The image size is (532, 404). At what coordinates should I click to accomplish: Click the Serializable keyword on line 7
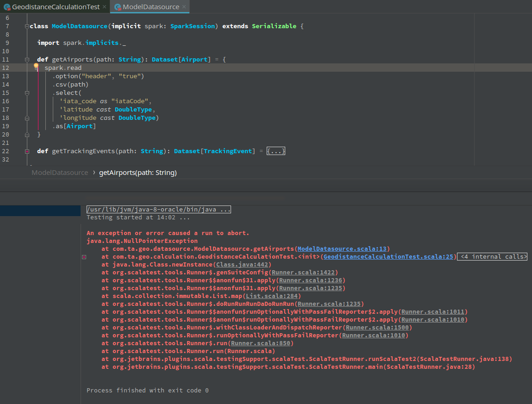pos(274,26)
